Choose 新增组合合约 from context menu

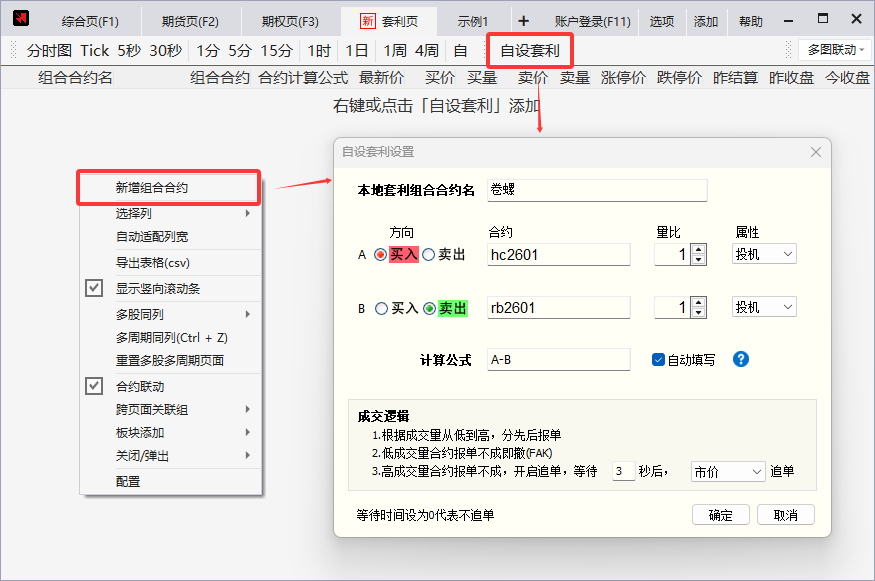tap(151, 187)
